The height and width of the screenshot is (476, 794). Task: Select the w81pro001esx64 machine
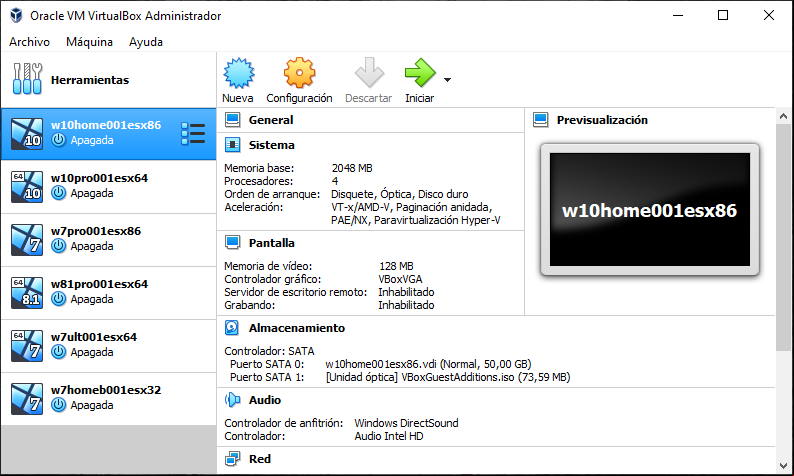tap(108, 293)
